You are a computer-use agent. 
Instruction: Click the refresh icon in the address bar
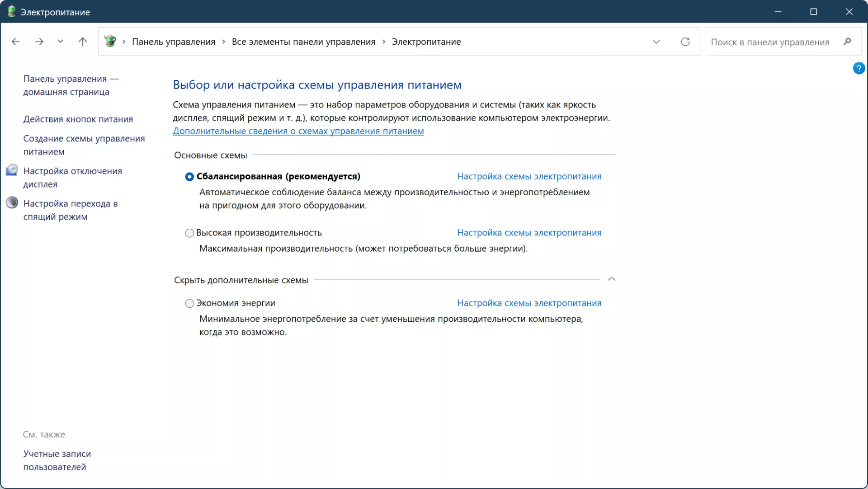(x=685, y=42)
